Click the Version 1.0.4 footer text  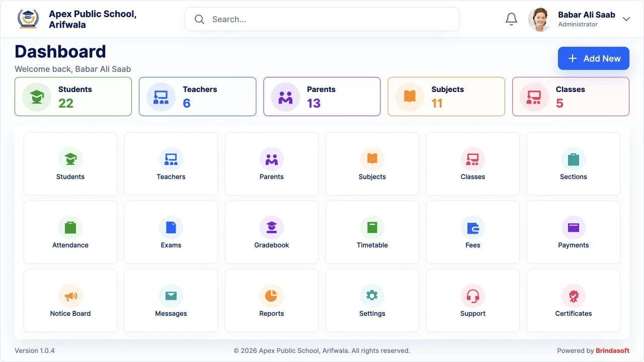[x=35, y=350]
